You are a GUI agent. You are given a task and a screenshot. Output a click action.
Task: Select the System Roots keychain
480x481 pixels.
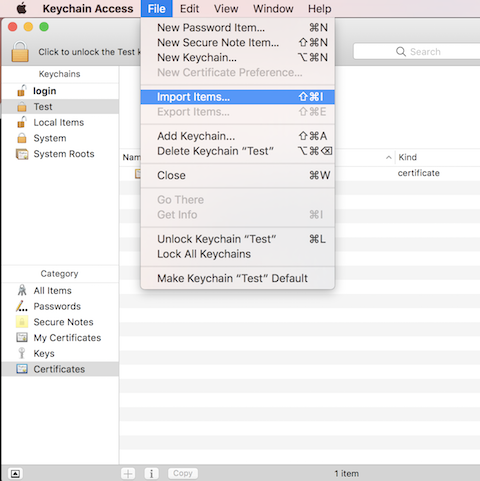[x=60, y=154]
